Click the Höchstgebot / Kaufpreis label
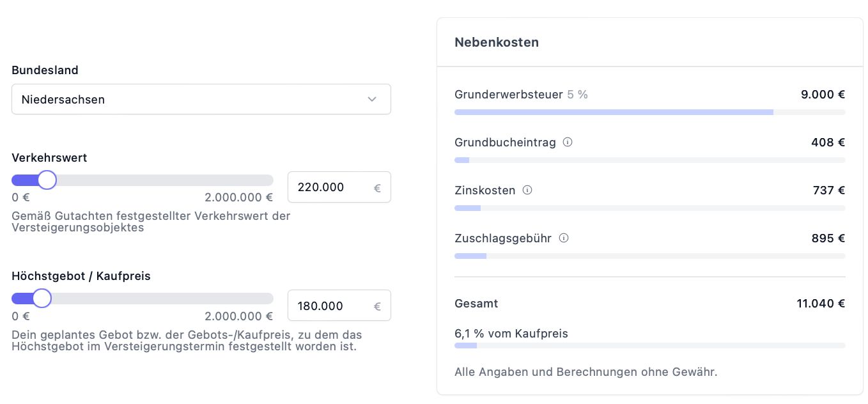868x404 pixels. 81,276
